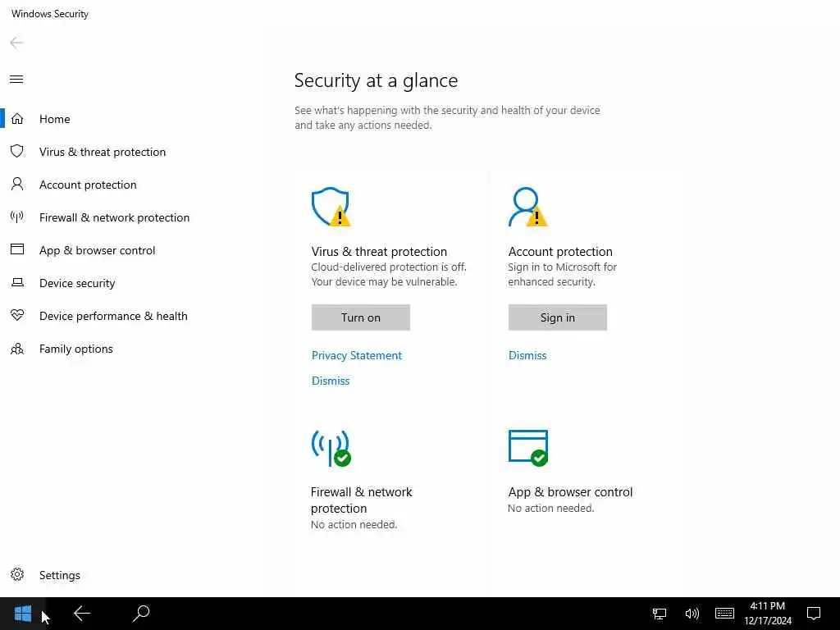840x630 pixels.
Task: Click the Sign in button
Action: pos(557,317)
